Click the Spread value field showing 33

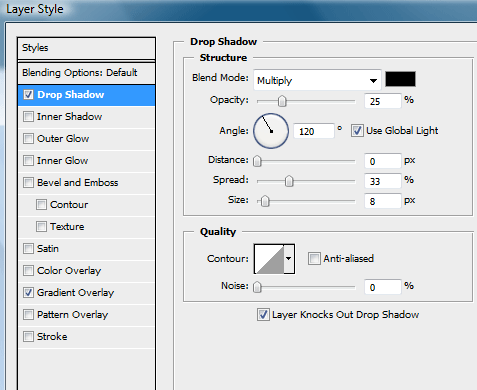pyautogui.click(x=383, y=181)
